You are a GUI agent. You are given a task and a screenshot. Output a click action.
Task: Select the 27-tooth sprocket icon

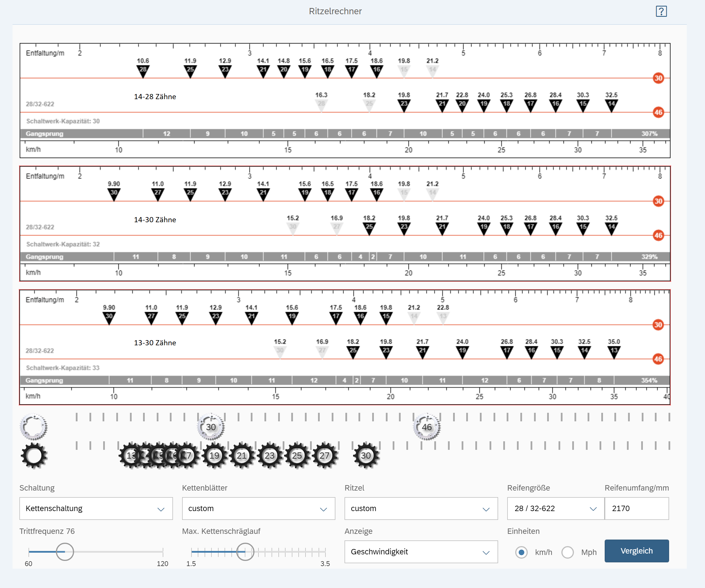click(325, 456)
